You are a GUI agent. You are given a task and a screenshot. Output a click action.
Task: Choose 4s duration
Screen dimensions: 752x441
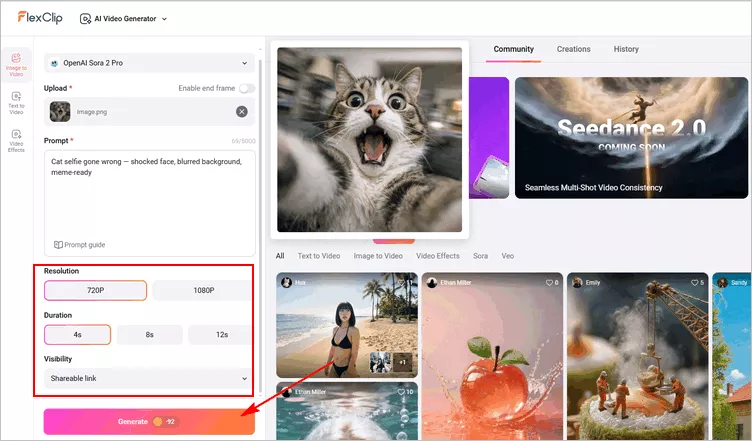(x=77, y=335)
